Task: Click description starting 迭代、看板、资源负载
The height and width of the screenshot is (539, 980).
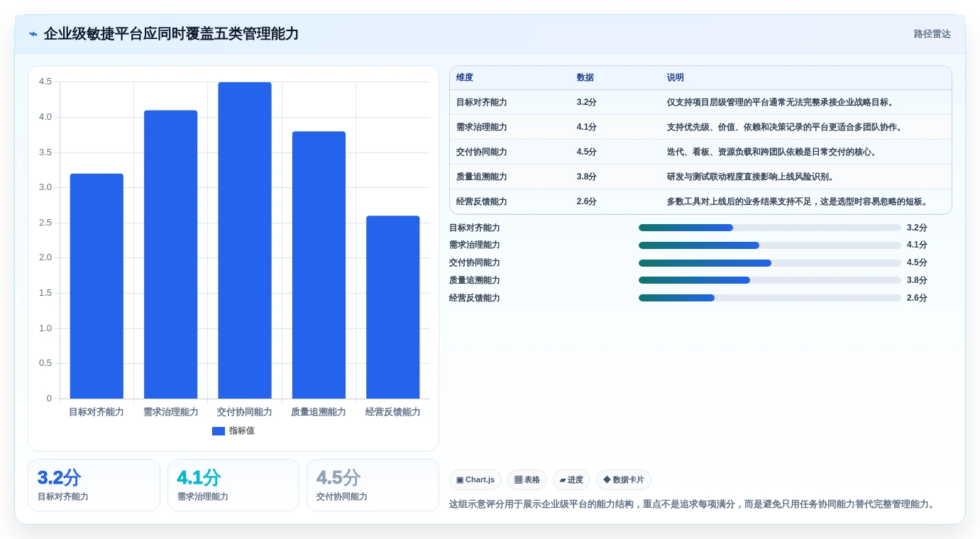Action: coord(773,152)
